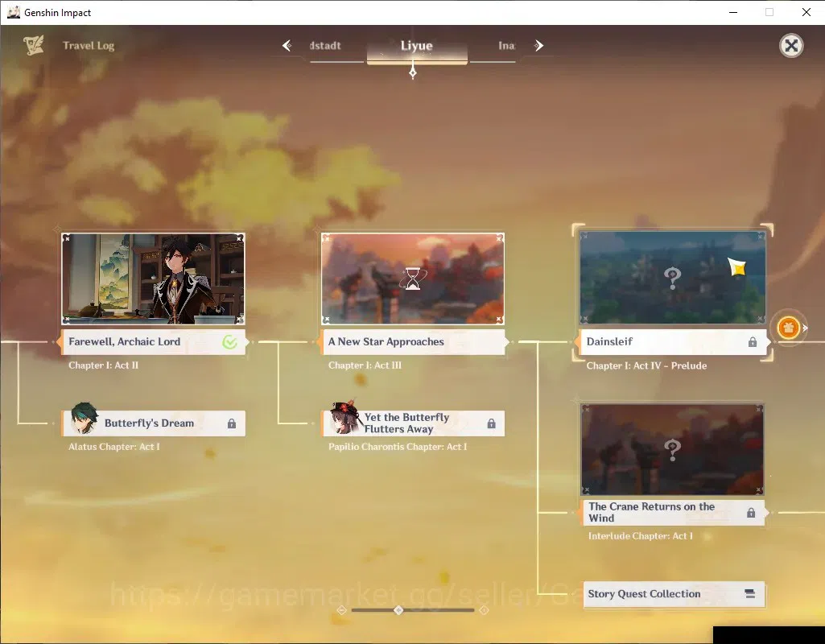The height and width of the screenshot is (644, 825).
Task: Minimize the Genshin Impact window
Action: [733, 12]
